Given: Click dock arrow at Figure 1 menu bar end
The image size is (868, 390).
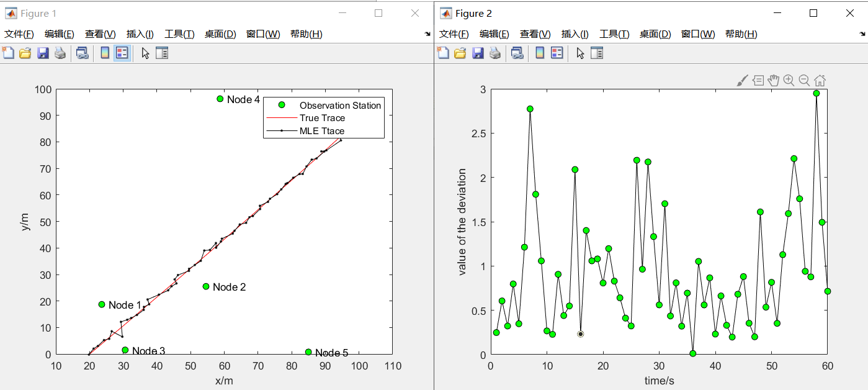Looking at the screenshot, I should (427, 34).
